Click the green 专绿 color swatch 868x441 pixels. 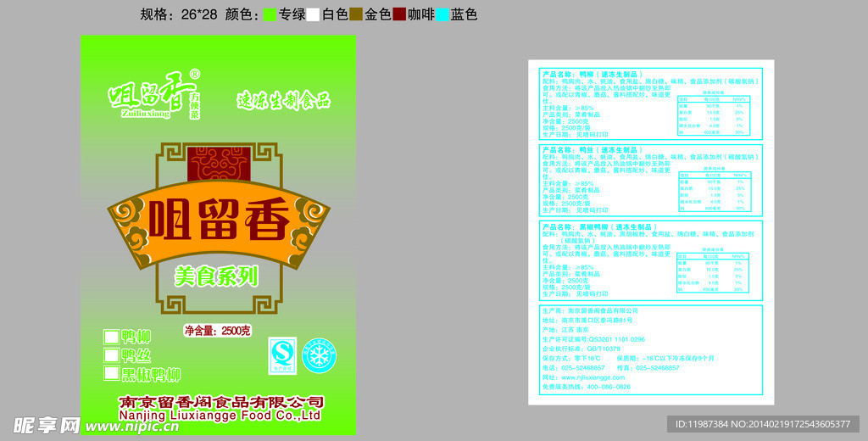click(x=270, y=15)
